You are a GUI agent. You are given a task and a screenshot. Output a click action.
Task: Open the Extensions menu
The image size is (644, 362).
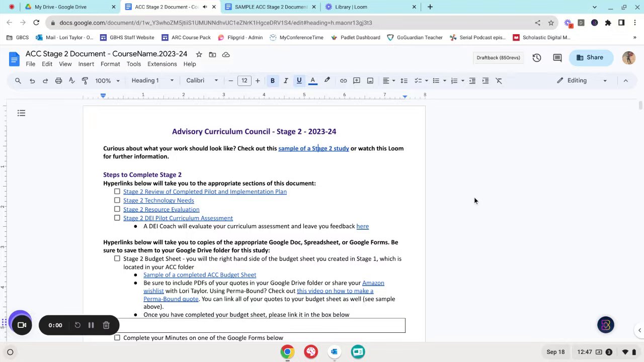click(162, 64)
